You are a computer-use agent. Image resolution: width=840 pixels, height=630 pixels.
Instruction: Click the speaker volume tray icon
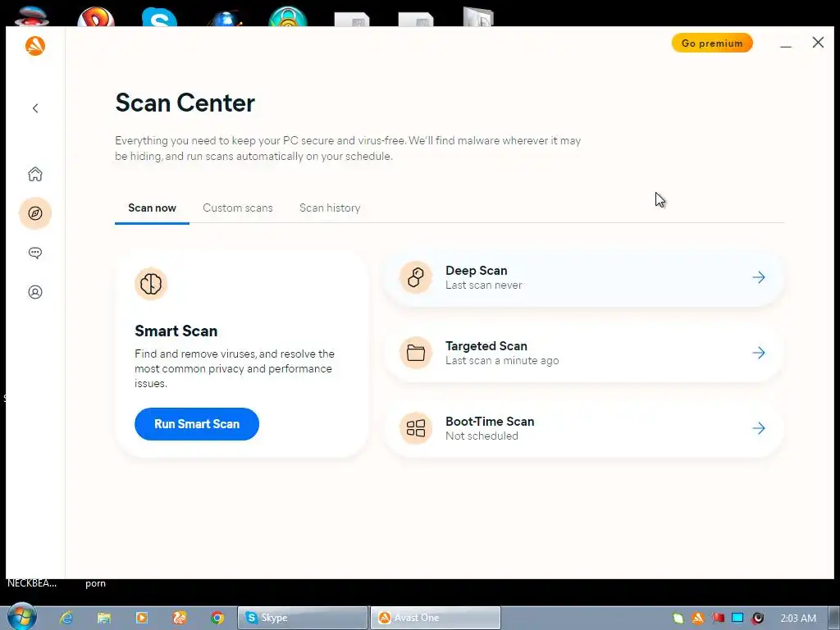point(757,619)
